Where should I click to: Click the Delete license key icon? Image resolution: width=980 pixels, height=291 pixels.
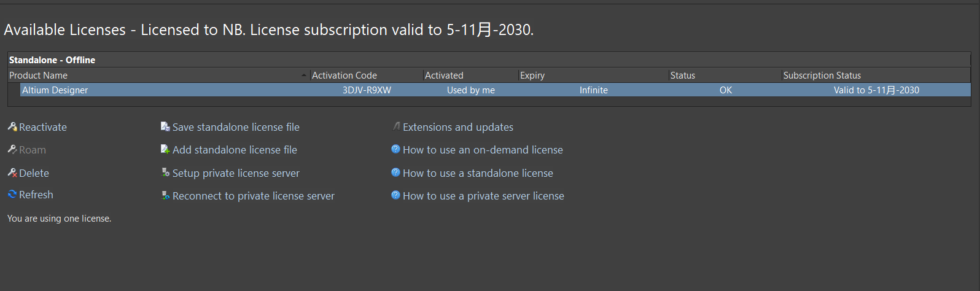tap(12, 173)
